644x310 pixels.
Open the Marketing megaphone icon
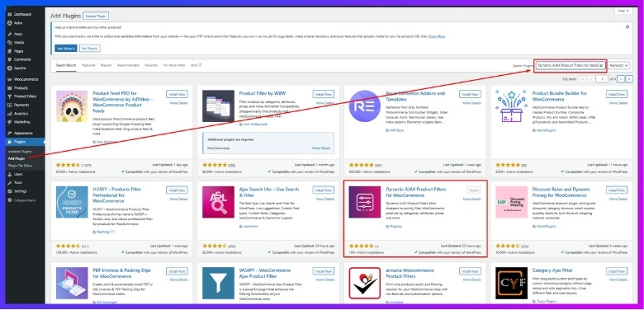9,122
